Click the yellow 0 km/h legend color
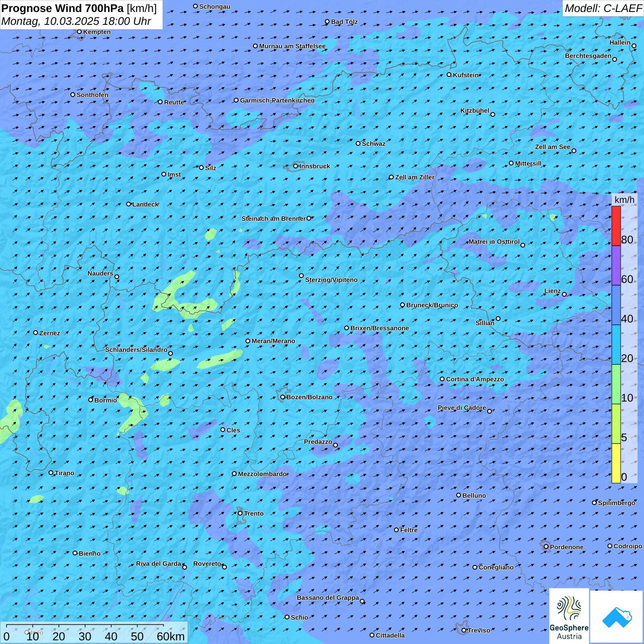This screenshot has width=644, height=644. click(616, 463)
